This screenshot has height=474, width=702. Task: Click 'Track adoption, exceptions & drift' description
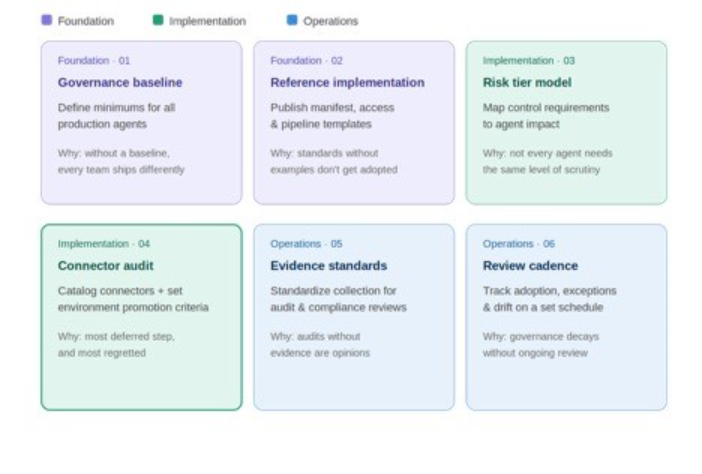[x=549, y=299]
